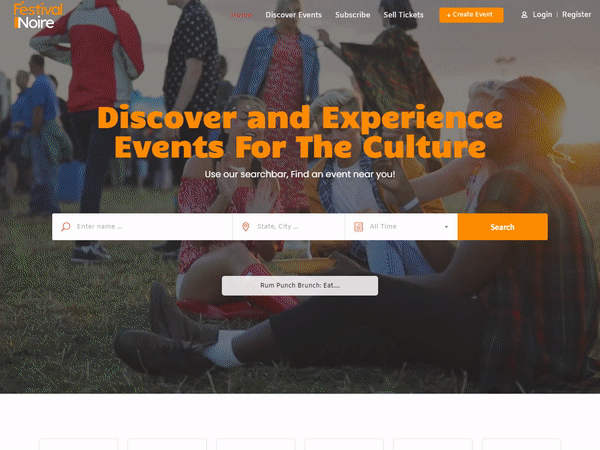This screenshot has width=600, height=450.
Task: Open the Sell Tickets page
Action: coord(403,15)
